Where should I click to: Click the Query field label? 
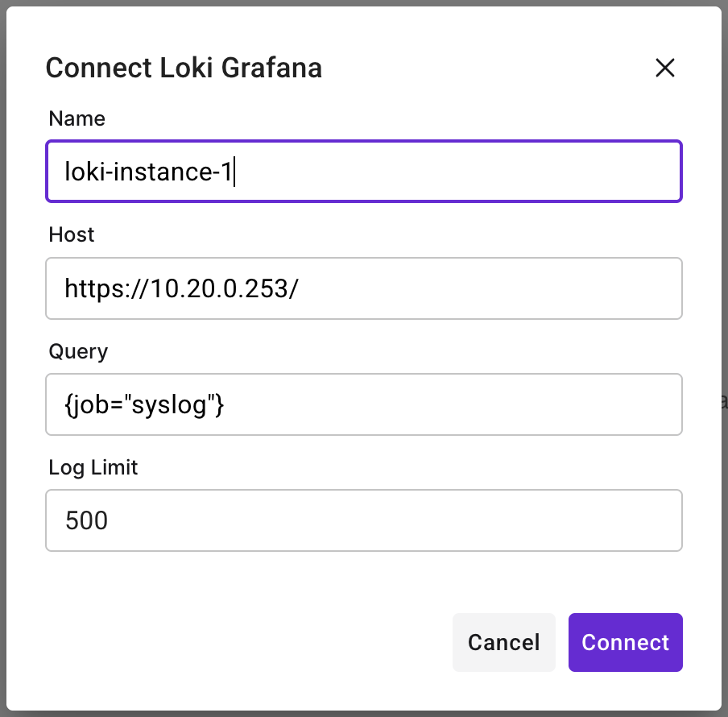point(78,351)
